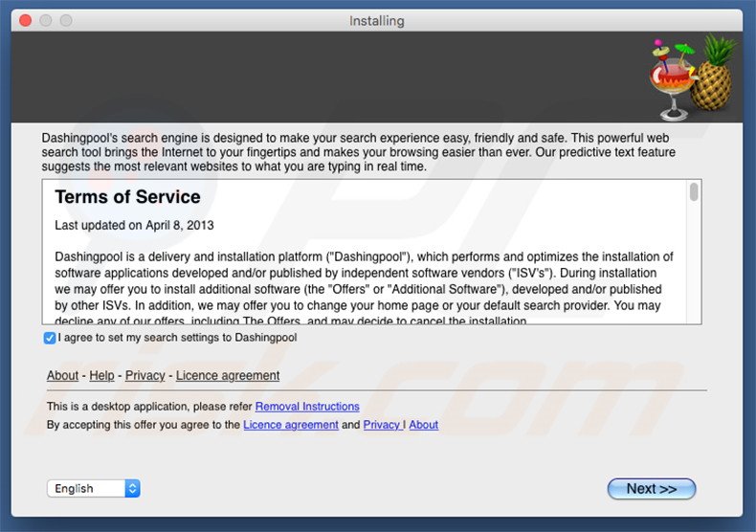Open the Removal Instructions link
756x532 pixels.
(307, 407)
